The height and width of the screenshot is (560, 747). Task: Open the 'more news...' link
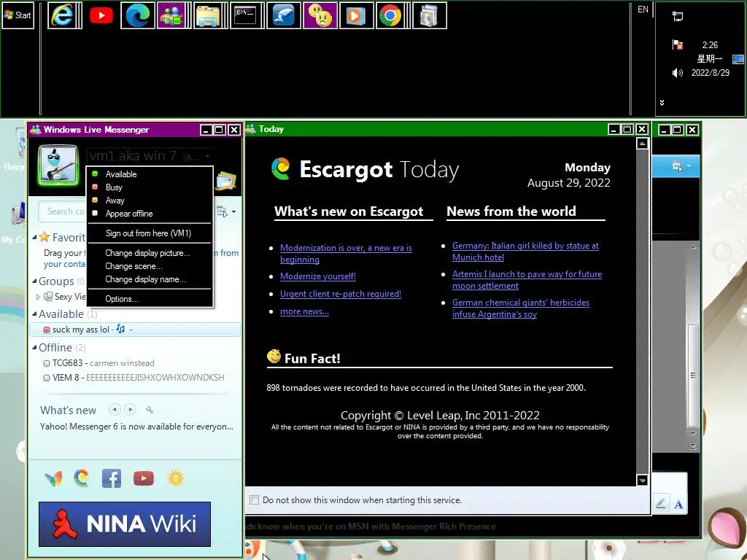pos(304,311)
